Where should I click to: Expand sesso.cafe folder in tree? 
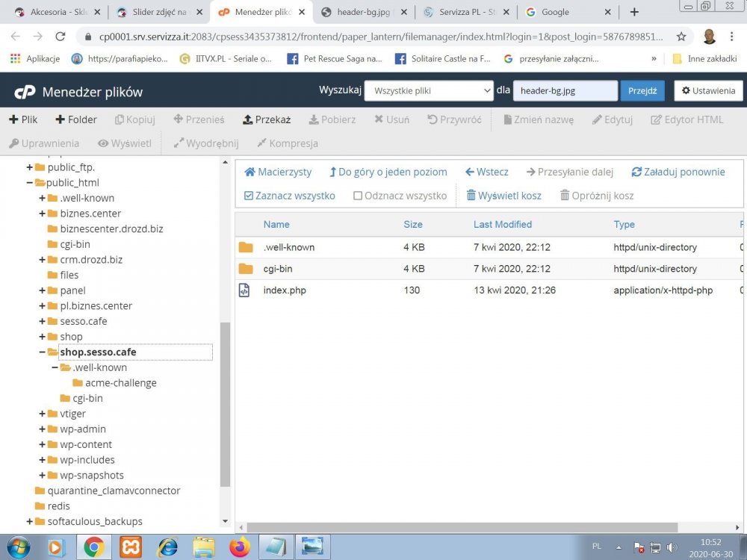[x=42, y=321]
